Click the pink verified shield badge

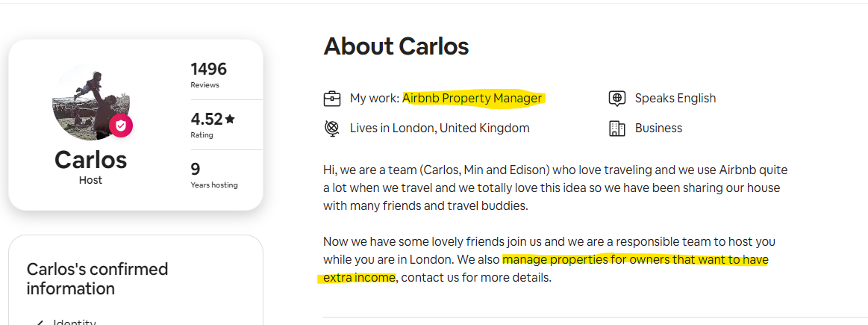pos(121,126)
